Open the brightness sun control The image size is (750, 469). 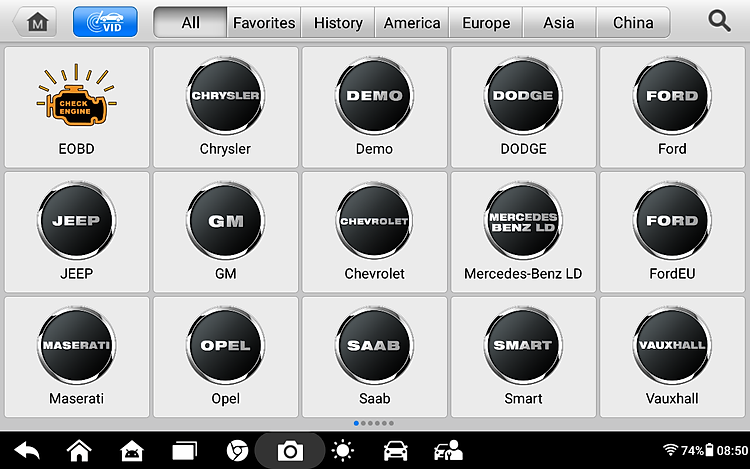pos(343,451)
